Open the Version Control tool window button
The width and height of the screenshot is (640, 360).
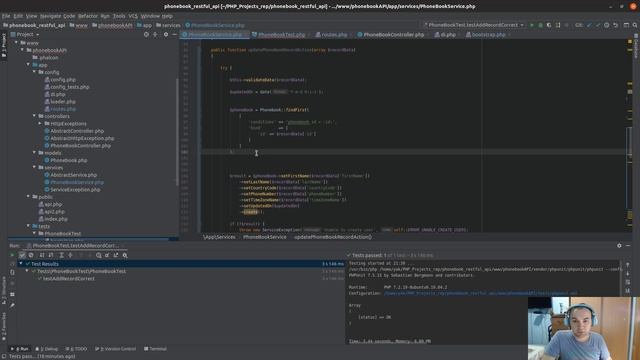pyautogui.click(x=115, y=349)
